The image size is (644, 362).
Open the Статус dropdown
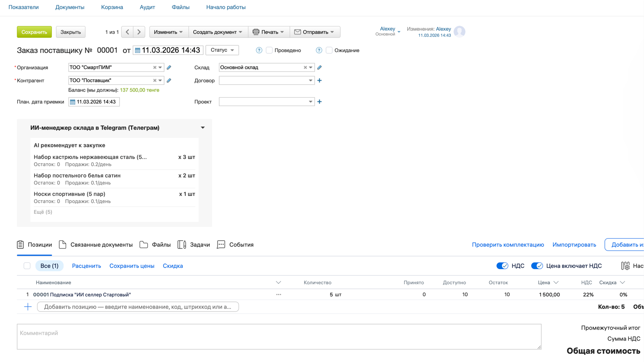click(x=222, y=50)
